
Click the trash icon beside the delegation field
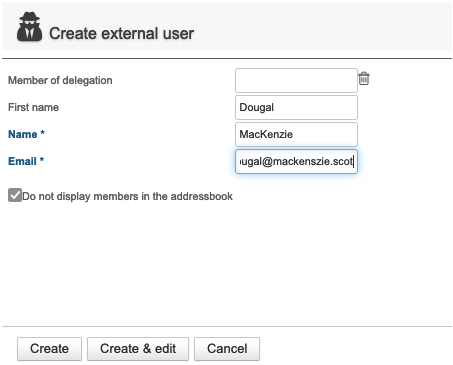[x=364, y=79]
